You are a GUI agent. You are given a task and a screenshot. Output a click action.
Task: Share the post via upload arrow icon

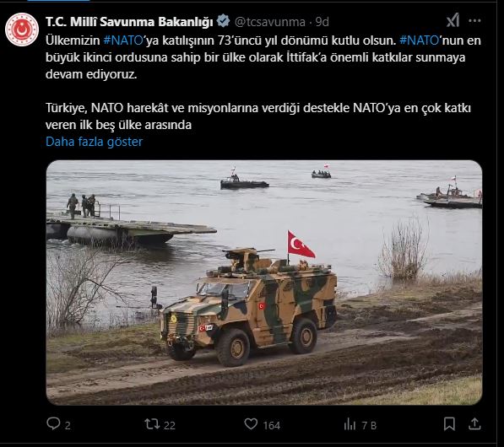474,424
